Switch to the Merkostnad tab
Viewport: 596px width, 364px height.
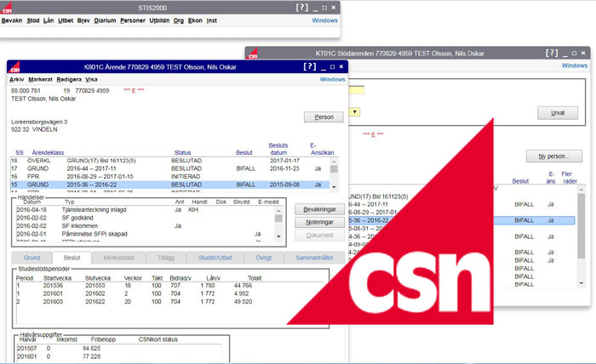coord(118,258)
